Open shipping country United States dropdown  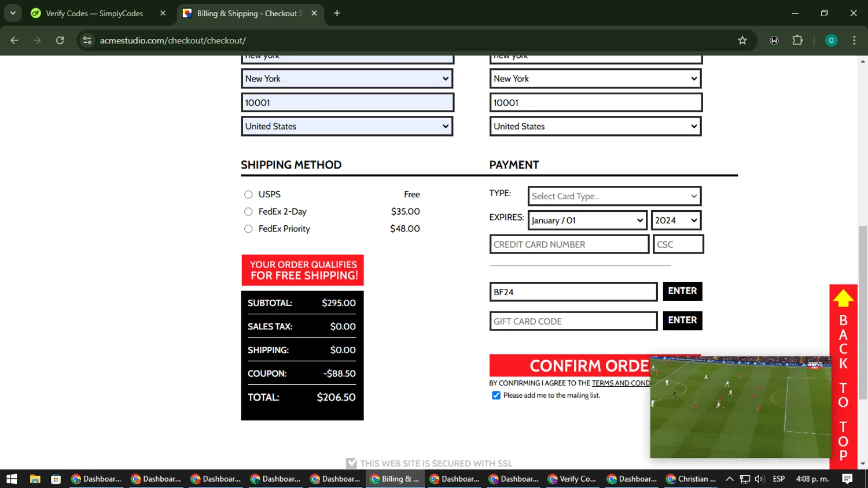[x=595, y=126]
